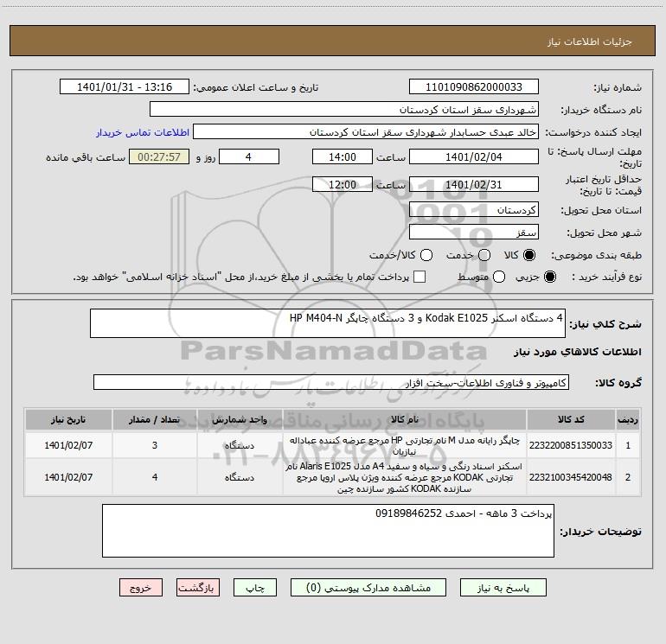Open the اطلاعات تماس خریدار link

pyautogui.click(x=143, y=132)
